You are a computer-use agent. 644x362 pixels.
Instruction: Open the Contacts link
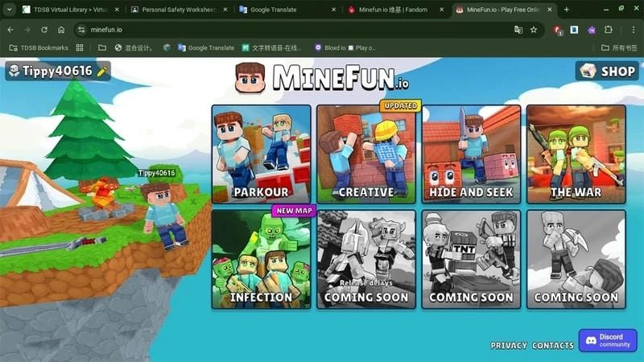pos(553,346)
